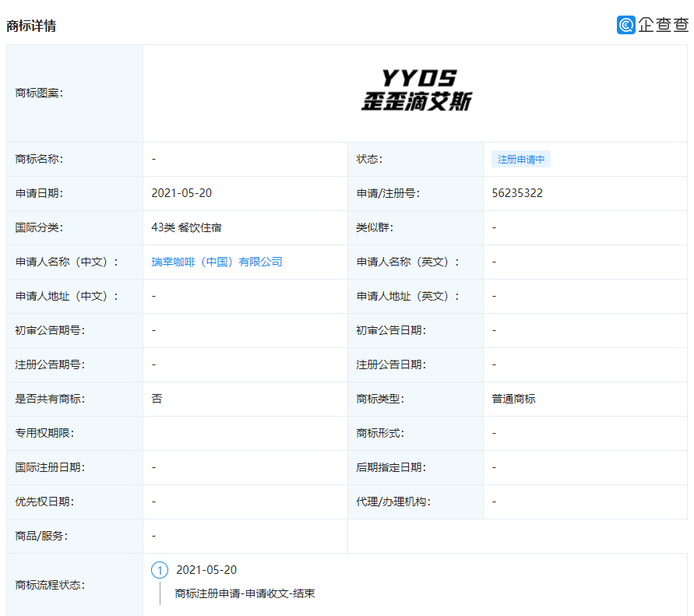The width and height of the screenshot is (694, 616).
Task: Click the 申请日期 label
Action: pos(39,193)
